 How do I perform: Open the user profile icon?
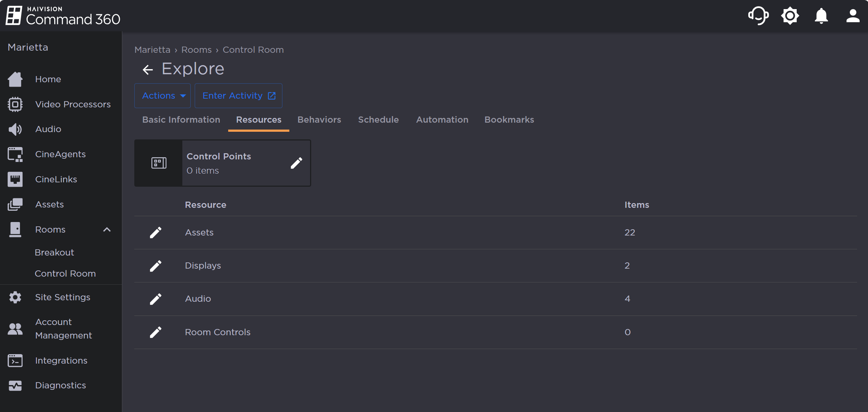pyautogui.click(x=852, y=16)
